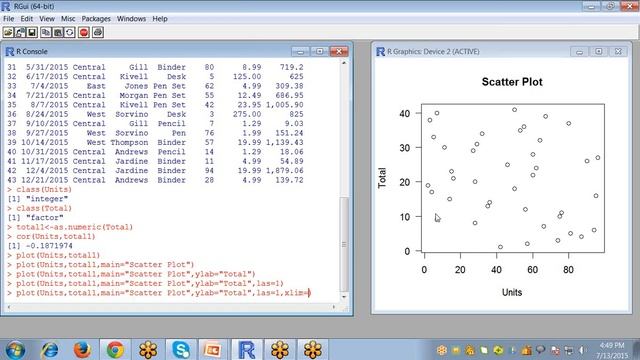640x360 pixels.
Task: Open the Windows menu
Action: 131,19
